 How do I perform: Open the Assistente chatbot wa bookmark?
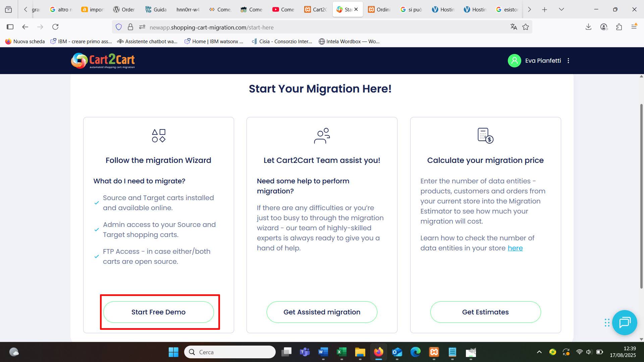[147, 42]
